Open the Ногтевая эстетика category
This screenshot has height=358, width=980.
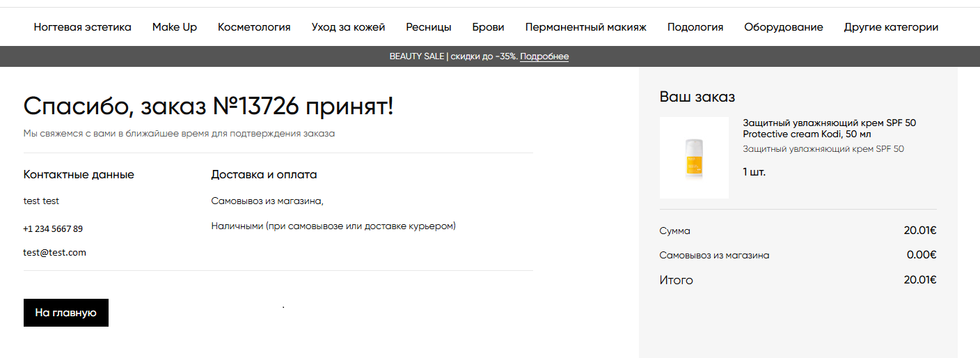pos(82,27)
